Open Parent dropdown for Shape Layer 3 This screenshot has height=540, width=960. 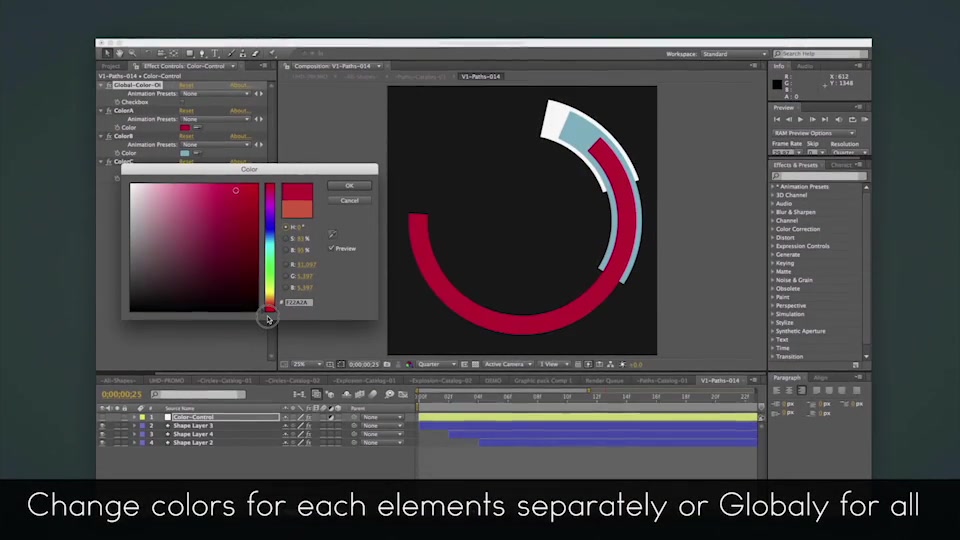tap(382, 426)
